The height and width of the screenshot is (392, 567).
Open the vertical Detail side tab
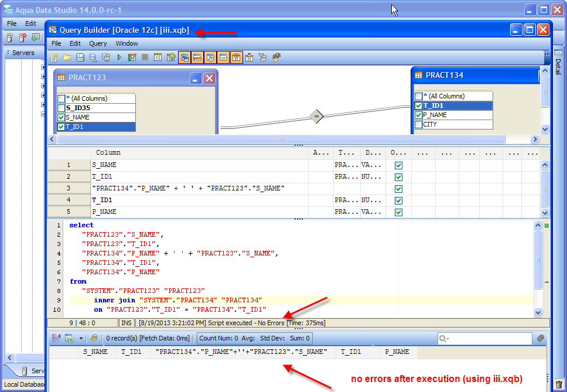(558, 62)
